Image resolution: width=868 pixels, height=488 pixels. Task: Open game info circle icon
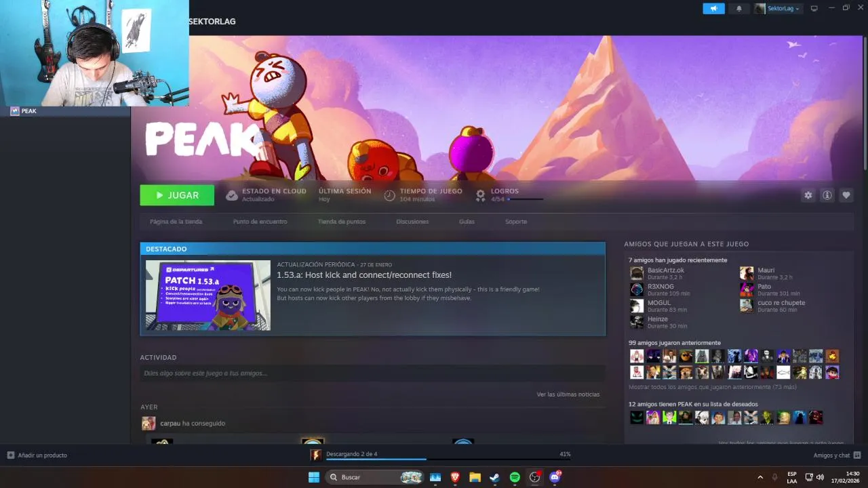click(x=827, y=195)
